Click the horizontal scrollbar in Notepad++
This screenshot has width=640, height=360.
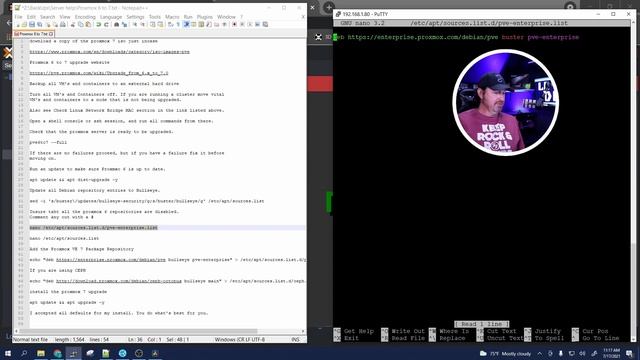click(138, 331)
